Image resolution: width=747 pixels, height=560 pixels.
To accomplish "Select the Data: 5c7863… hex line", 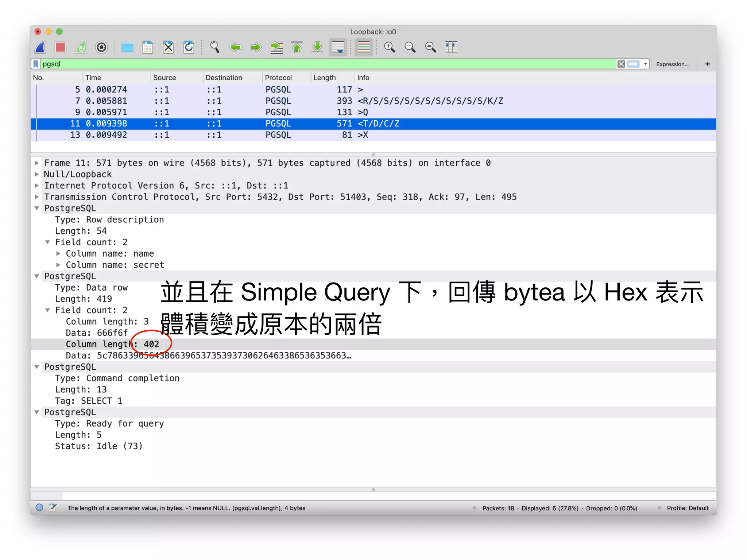I will [209, 355].
